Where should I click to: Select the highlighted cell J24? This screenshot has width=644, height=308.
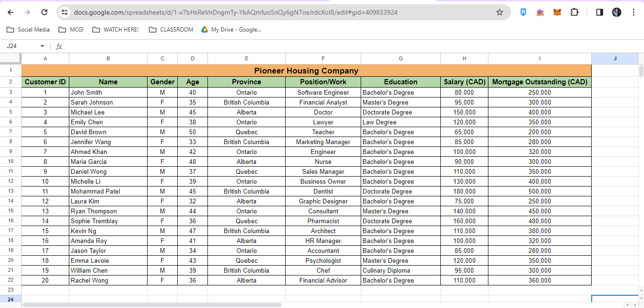[x=615, y=300]
